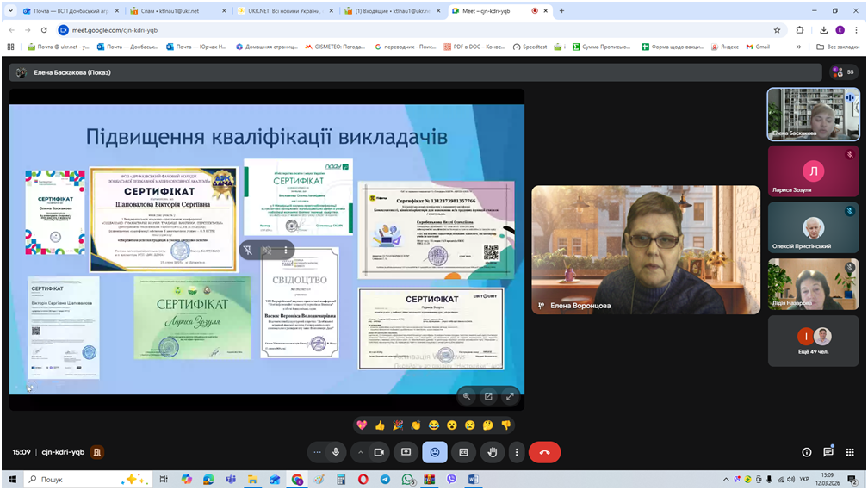This screenshot has height=490, width=868.
Task: Click the Ещё 49 чел. participants tile
Action: 814,341
